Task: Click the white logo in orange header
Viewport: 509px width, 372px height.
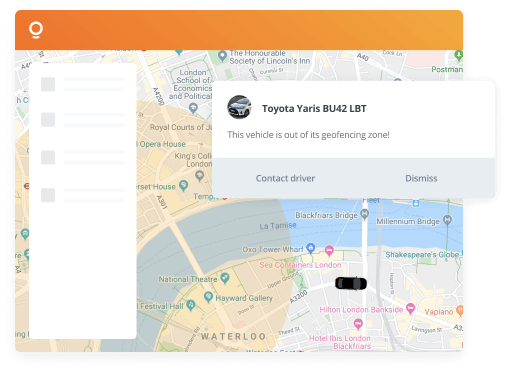Action: 36,30
